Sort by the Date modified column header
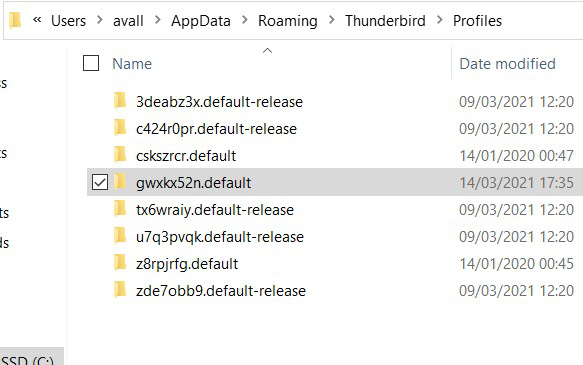583x365 pixels. point(508,64)
